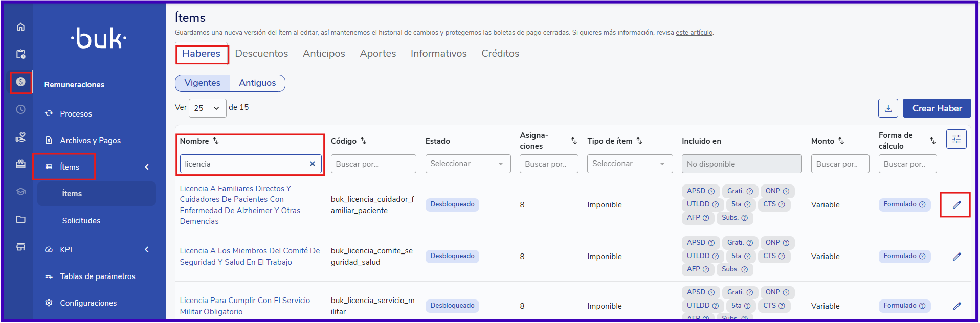Switch to the Descuentos tab
980x323 pixels.
[x=261, y=54]
